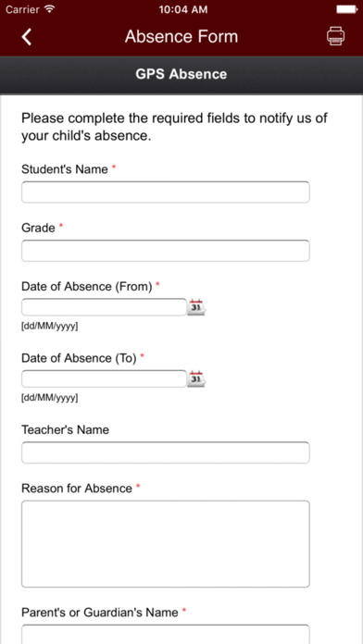Select the Grade input field

tap(165, 251)
